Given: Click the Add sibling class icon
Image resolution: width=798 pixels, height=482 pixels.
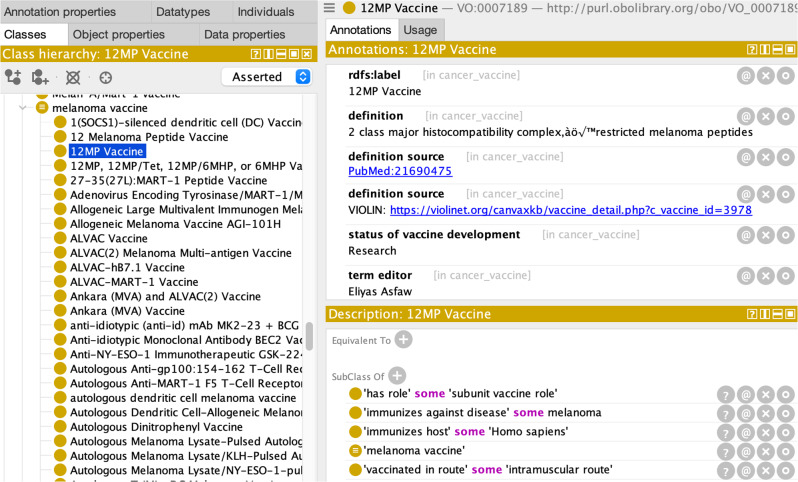Looking at the screenshot, I should [41, 77].
